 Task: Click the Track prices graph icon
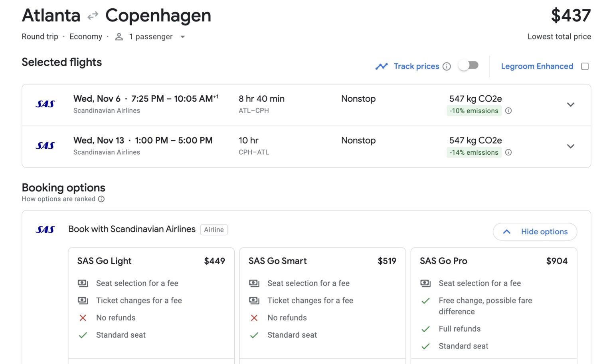coord(382,66)
